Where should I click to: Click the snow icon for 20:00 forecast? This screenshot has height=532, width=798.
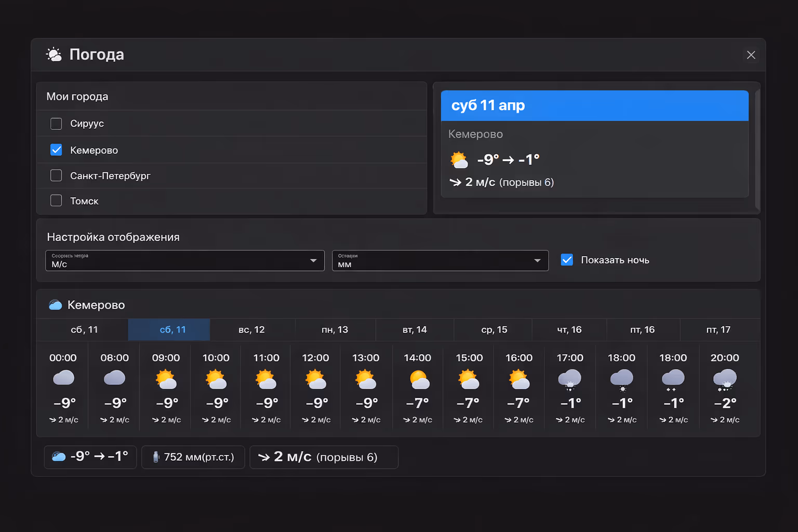(x=725, y=380)
